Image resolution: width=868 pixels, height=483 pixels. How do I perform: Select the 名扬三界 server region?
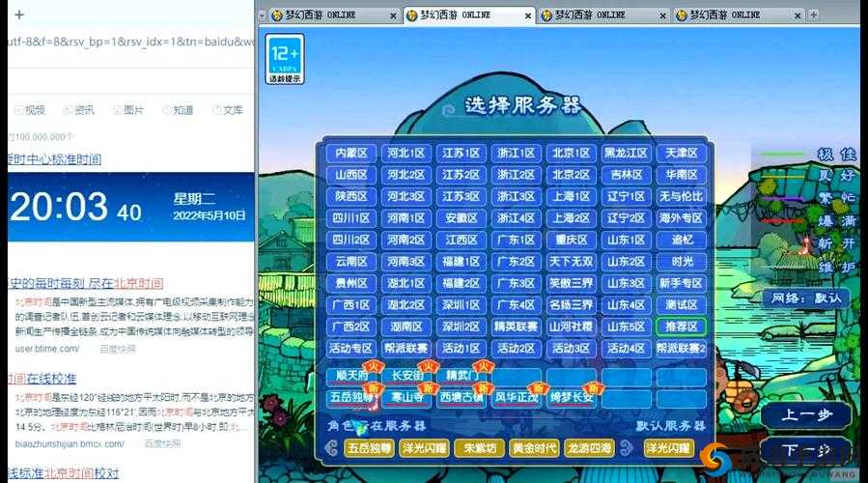(571, 304)
